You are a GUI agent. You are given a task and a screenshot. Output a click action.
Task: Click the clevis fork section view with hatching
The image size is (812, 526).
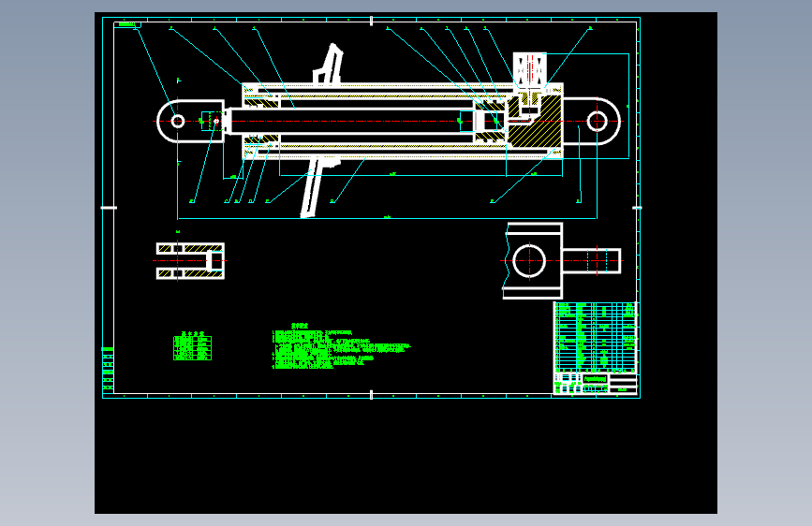(190, 261)
